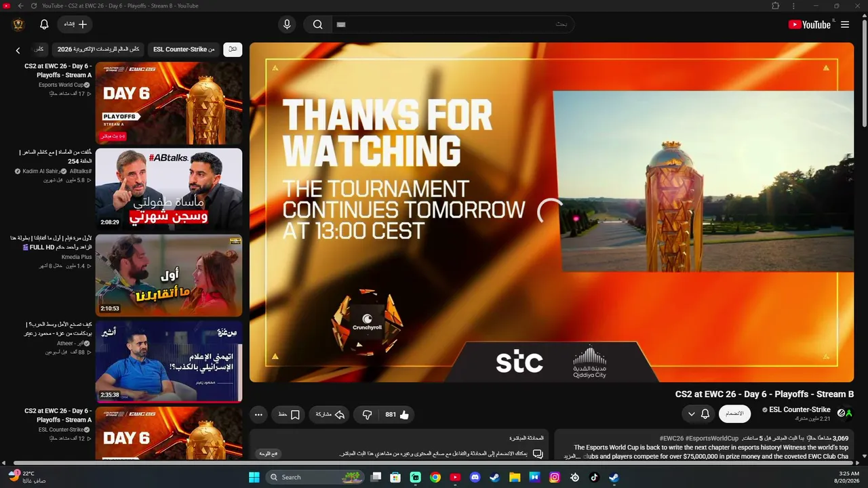
Task: Open File Explorer from the taskbar
Action: (515, 477)
